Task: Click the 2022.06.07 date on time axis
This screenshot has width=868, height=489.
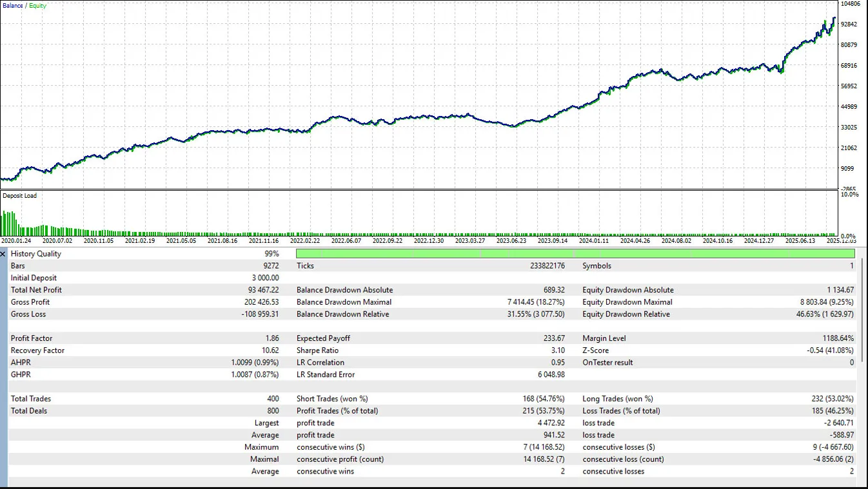Action: tap(346, 241)
